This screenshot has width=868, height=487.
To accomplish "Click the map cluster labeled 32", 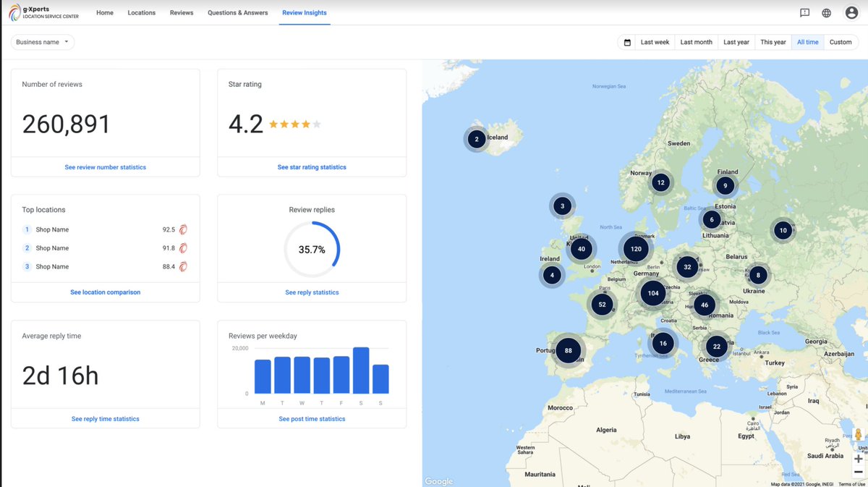I will tap(687, 266).
